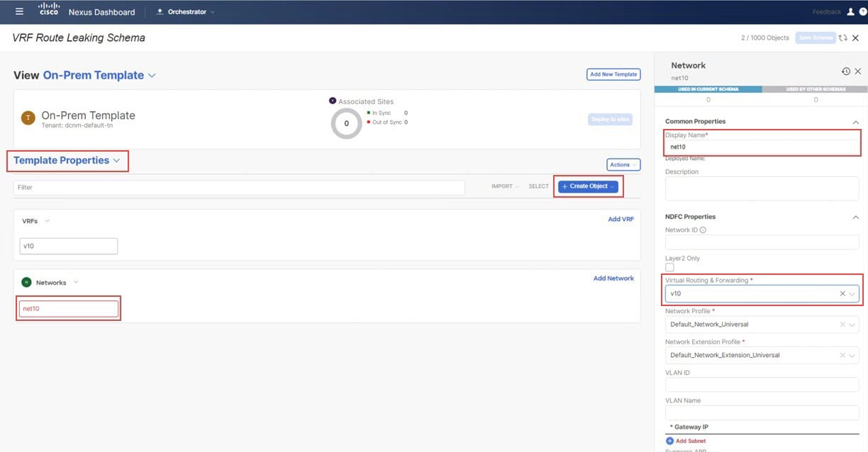Click the Associated Sites badge icon
Image resolution: width=868 pixels, height=452 pixels.
(333, 101)
